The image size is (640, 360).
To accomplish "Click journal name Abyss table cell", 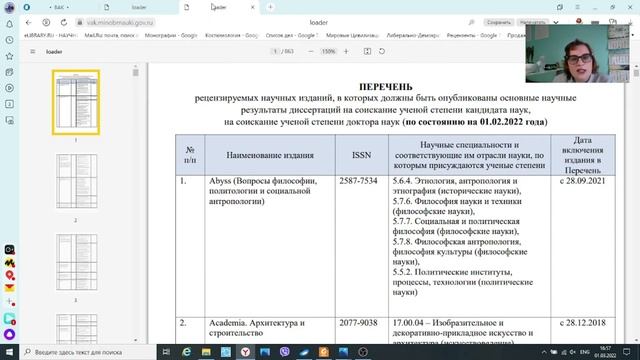I will pyautogui.click(x=270, y=246).
